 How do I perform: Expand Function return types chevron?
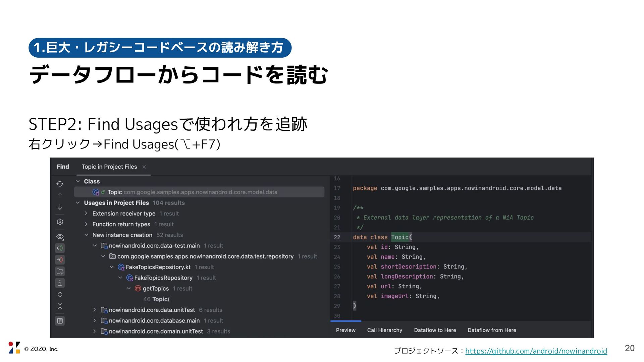[86, 224]
